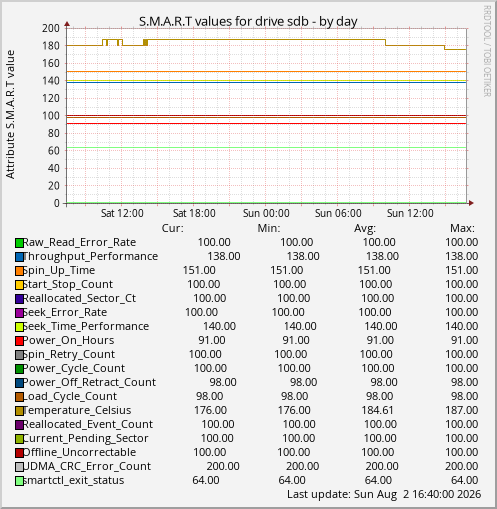
Task: Click the Temperature_Celsius legend swatch
Action: pos(19,411)
